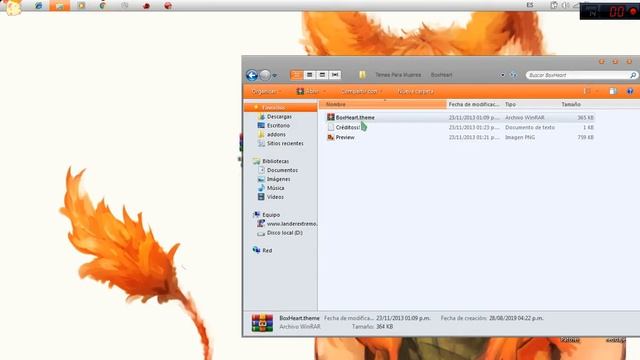The width and height of the screenshot is (640, 360).
Task: Click the ES language indicator
Action: 530,5
